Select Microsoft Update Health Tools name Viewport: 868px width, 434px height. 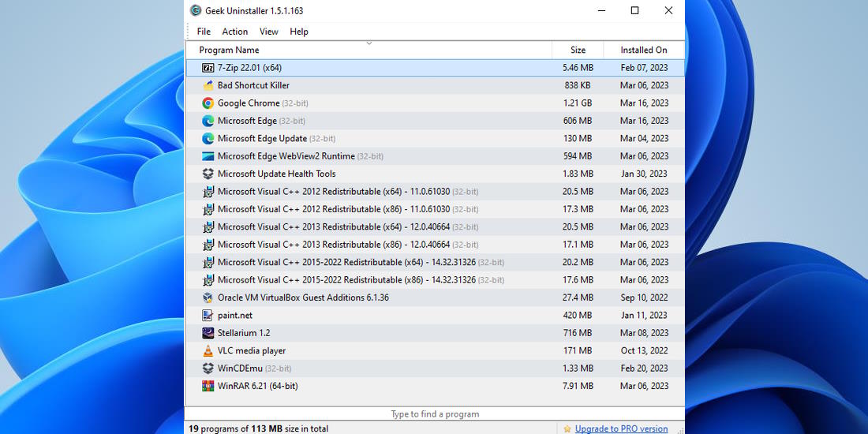click(277, 174)
